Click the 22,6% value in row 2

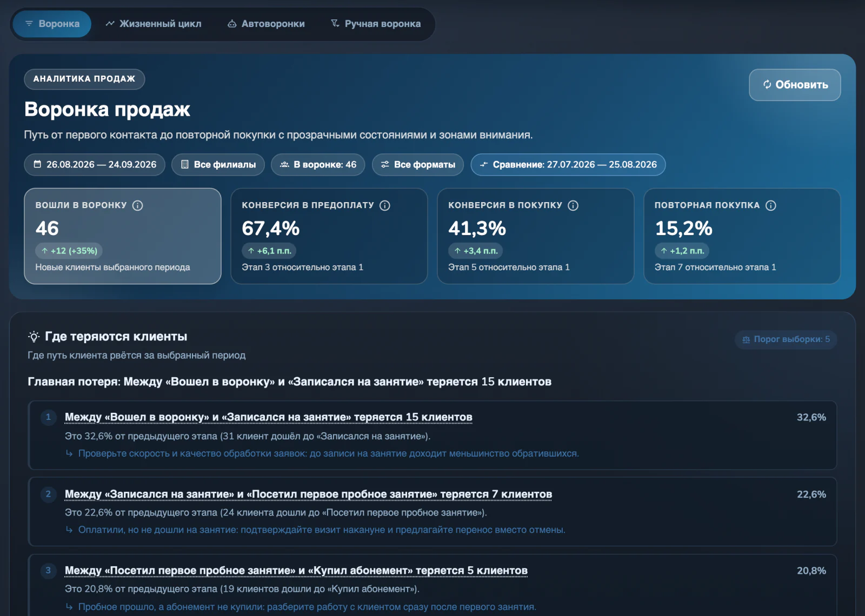tap(811, 494)
